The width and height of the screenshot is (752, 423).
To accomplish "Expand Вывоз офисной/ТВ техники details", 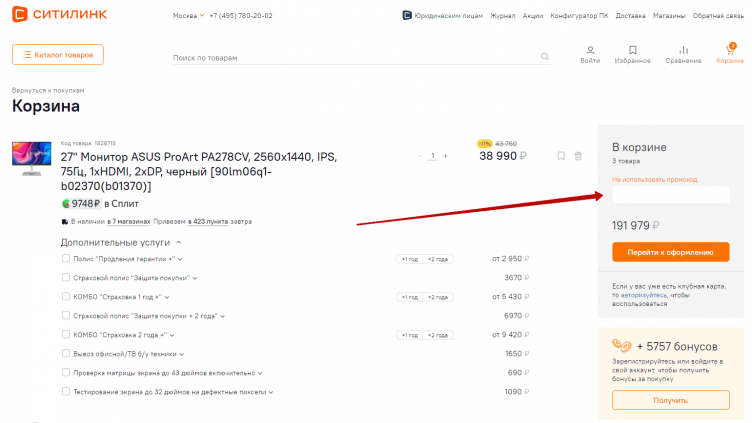I will click(182, 354).
